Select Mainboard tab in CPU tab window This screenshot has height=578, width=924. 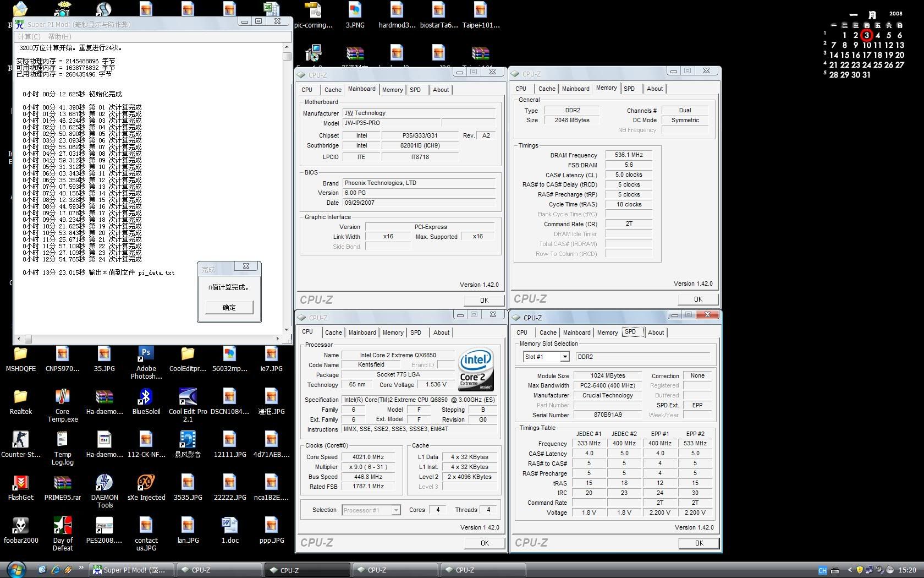362,332
